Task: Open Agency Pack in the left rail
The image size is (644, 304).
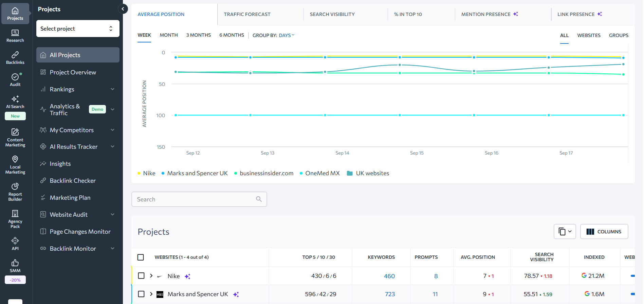Action: tap(15, 219)
